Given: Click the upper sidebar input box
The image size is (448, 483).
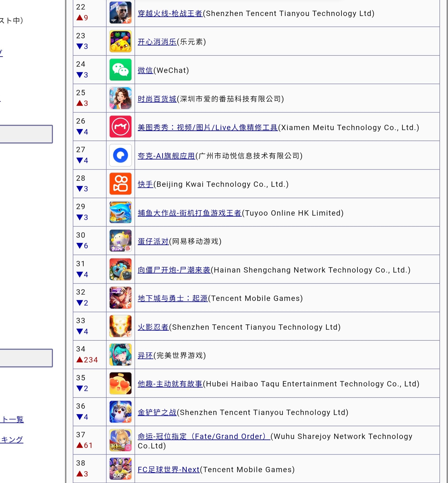Looking at the screenshot, I should [x=26, y=134].
